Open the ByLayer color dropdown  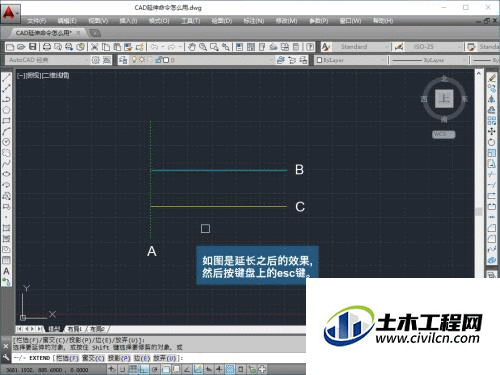click(350, 60)
